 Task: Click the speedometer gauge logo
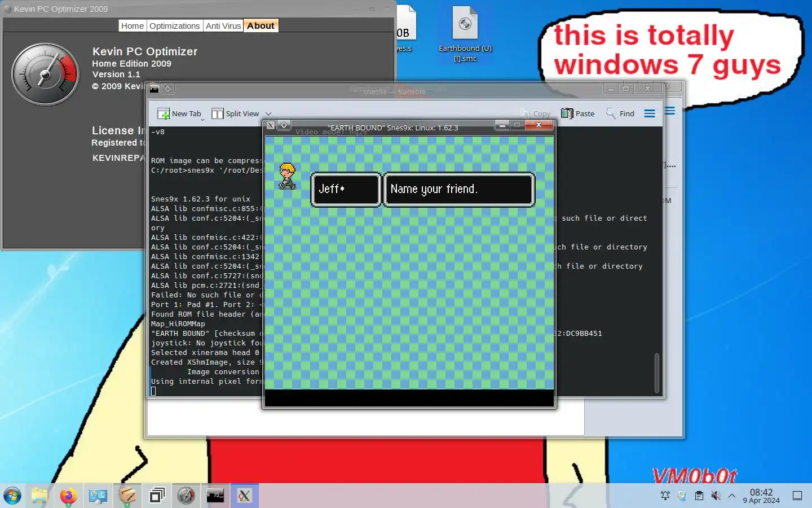click(46, 74)
